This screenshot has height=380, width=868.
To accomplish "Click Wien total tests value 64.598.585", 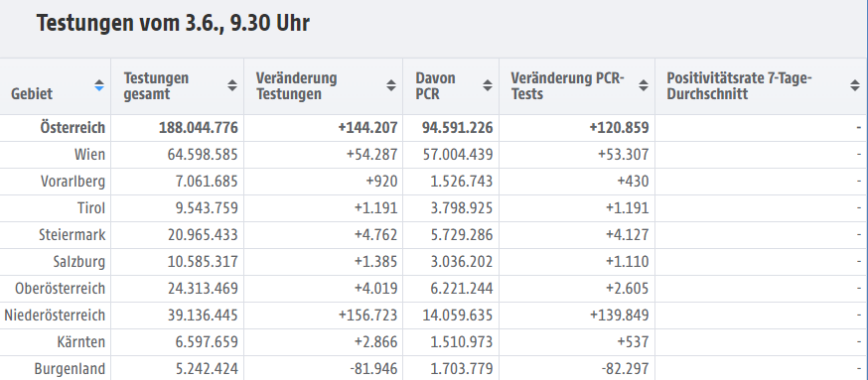I will [203, 155].
